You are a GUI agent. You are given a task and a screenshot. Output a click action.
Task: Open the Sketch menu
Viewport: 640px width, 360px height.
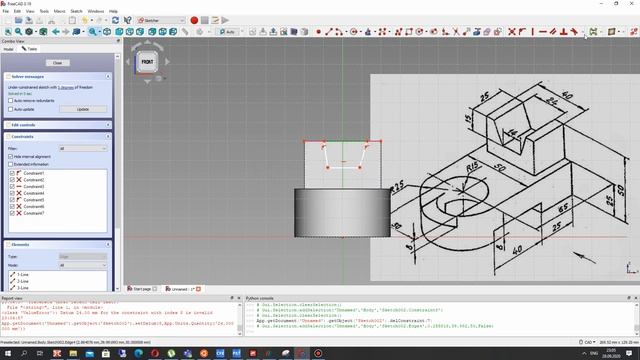(76, 11)
